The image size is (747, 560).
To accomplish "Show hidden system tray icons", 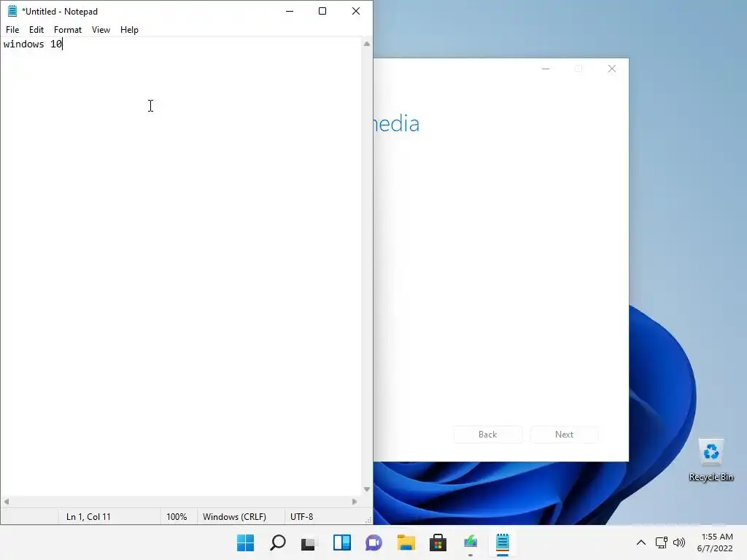I will 641,542.
